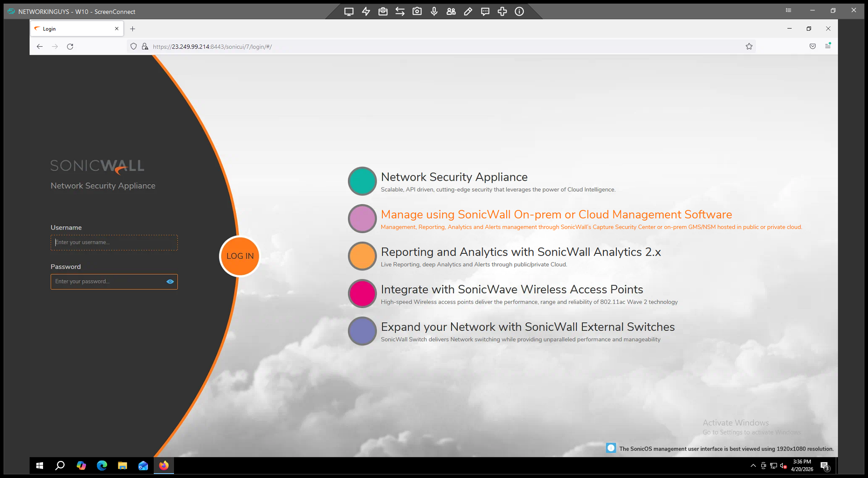868x478 pixels.
Task: Click the ScreenConnect file transfer arrows icon
Action: [400, 12]
